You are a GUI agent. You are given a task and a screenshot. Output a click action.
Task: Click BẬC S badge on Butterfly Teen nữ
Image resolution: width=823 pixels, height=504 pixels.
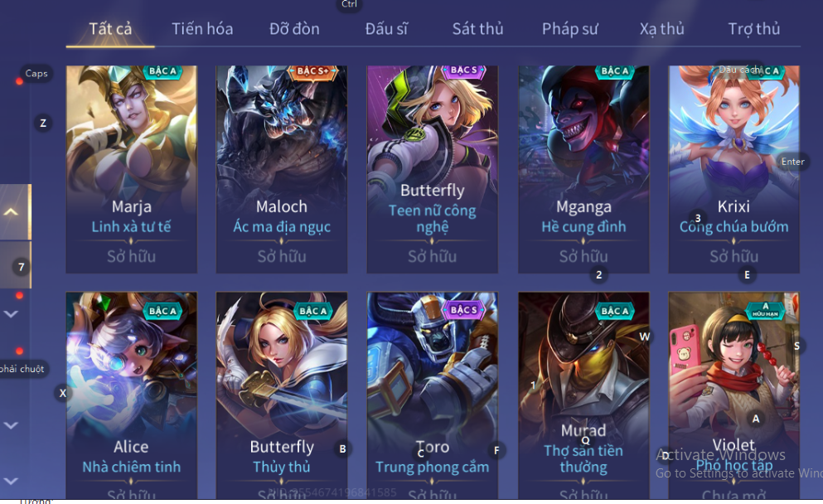pyautogui.click(x=464, y=70)
